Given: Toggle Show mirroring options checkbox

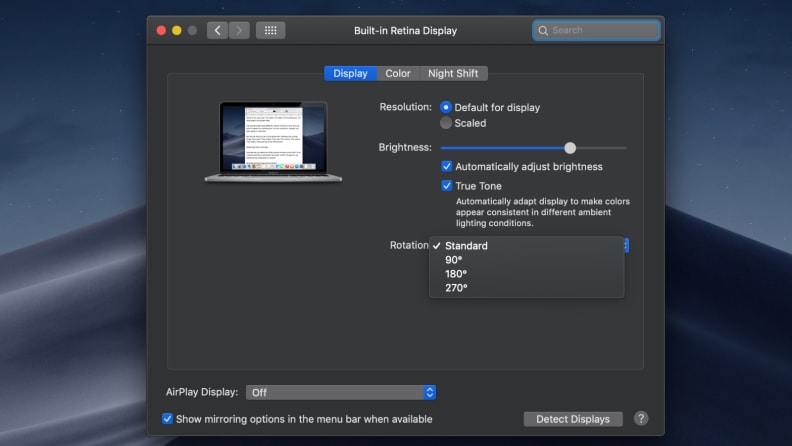Looking at the screenshot, I should click(x=167, y=419).
